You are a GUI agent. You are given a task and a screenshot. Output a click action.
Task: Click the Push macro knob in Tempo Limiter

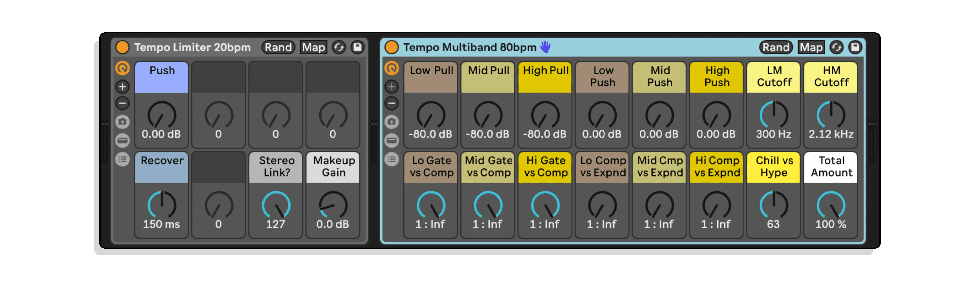point(162,115)
